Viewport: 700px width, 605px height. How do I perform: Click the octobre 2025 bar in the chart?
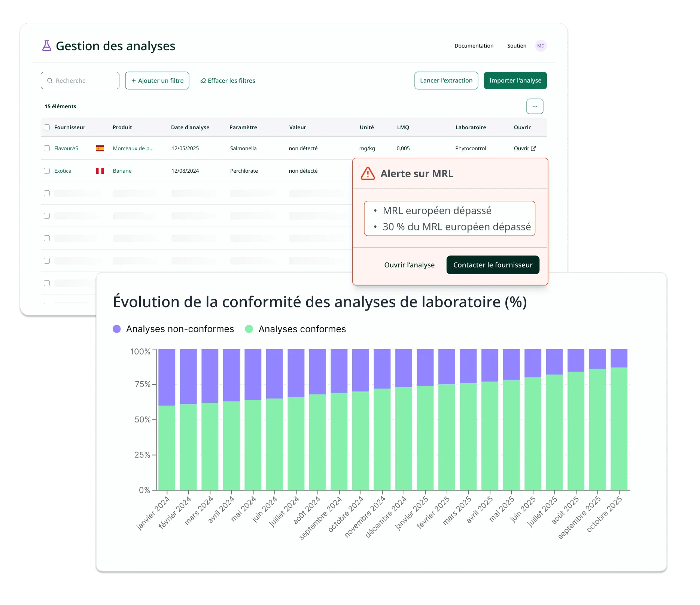[x=619, y=420]
